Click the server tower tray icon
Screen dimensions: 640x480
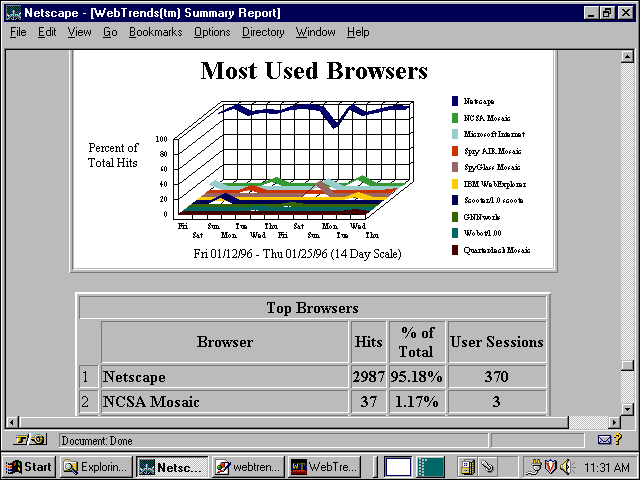[467, 467]
